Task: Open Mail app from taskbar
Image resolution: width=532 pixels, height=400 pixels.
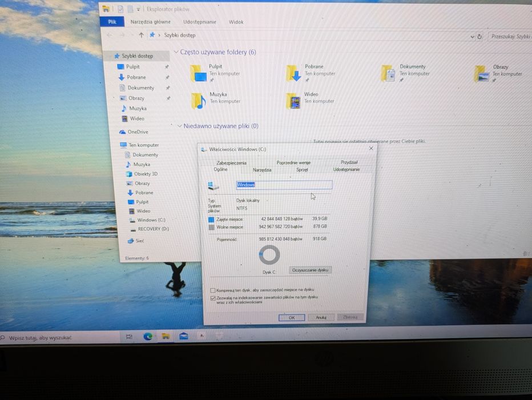Action: pyautogui.click(x=184, y=336)
